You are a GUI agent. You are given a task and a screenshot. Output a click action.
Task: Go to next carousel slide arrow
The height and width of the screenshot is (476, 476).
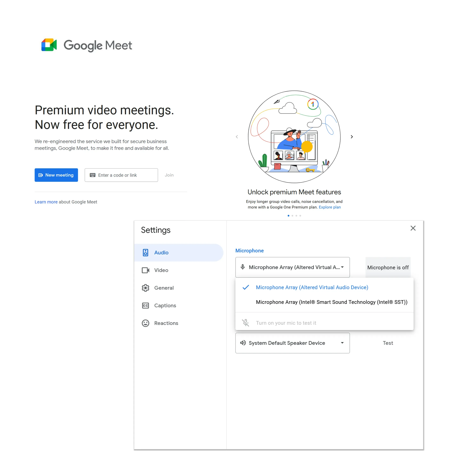pos(352,137)
